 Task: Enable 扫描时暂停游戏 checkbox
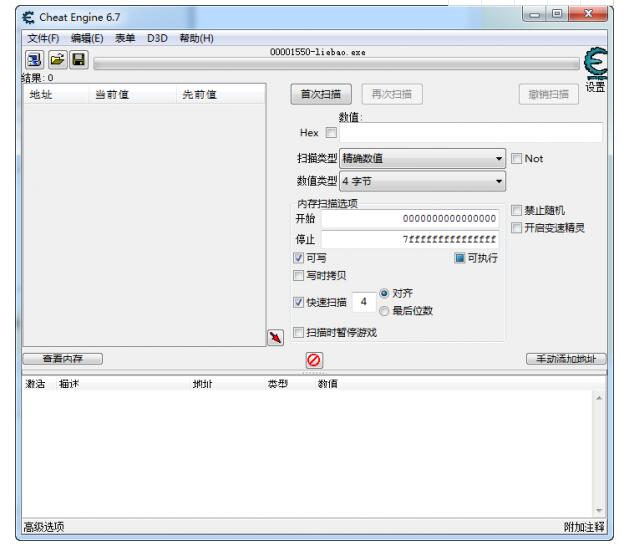pos(298,332)
